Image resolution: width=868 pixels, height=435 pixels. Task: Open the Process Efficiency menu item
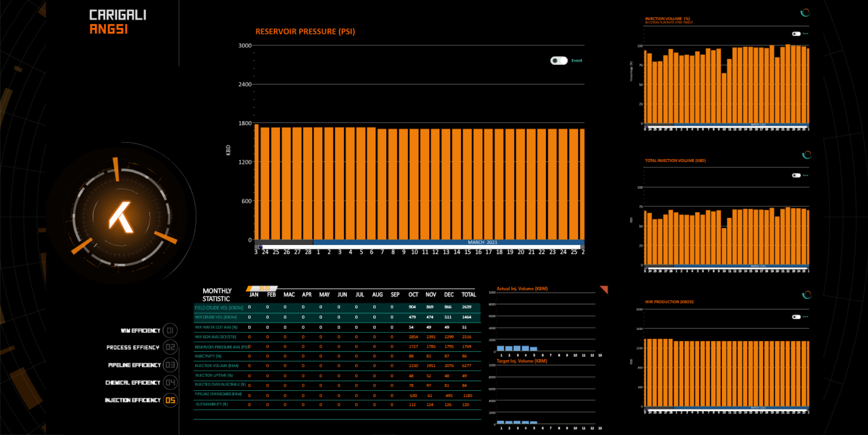click(x=133, y=347)
